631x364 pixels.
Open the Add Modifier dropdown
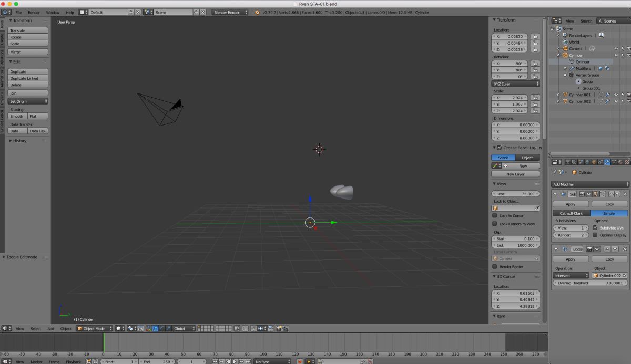[590, 184]
